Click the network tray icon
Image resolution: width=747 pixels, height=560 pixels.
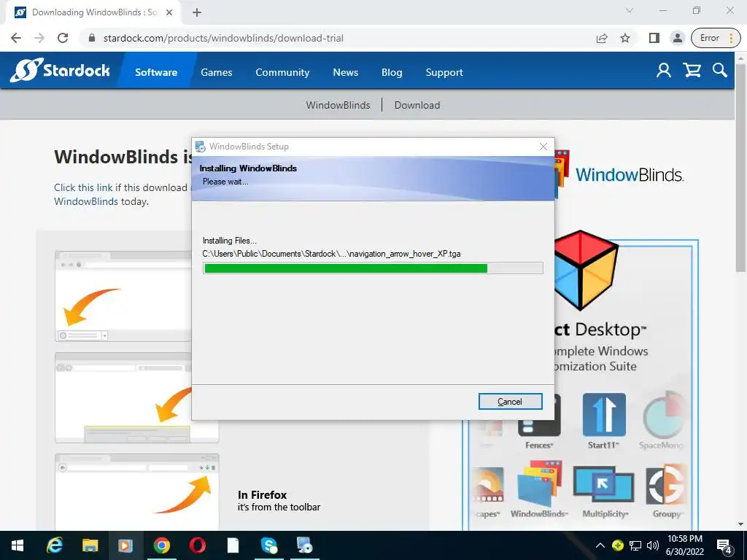pos(635,545)
